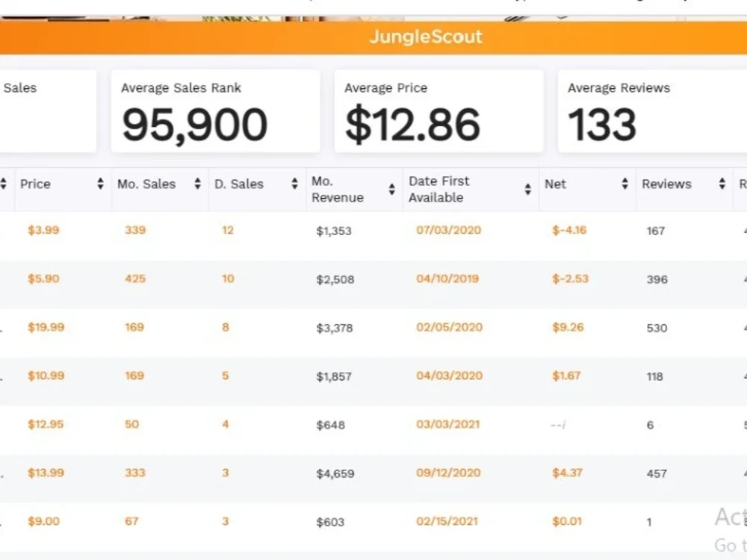Click date cell 04/10/2019
Screen dimensions: 747x560
click(x=447, y=279)
